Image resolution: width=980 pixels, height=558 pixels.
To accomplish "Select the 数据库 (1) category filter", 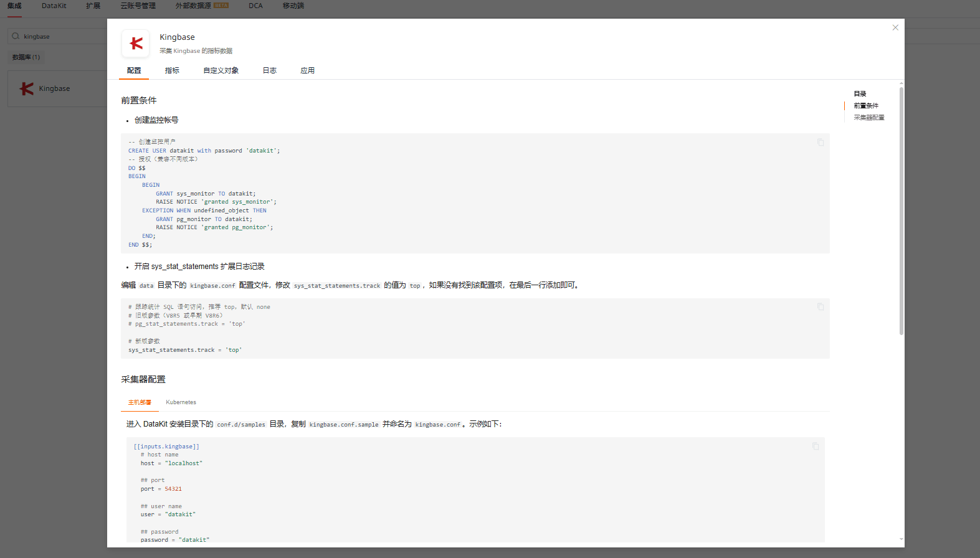I will click(26, 57).
